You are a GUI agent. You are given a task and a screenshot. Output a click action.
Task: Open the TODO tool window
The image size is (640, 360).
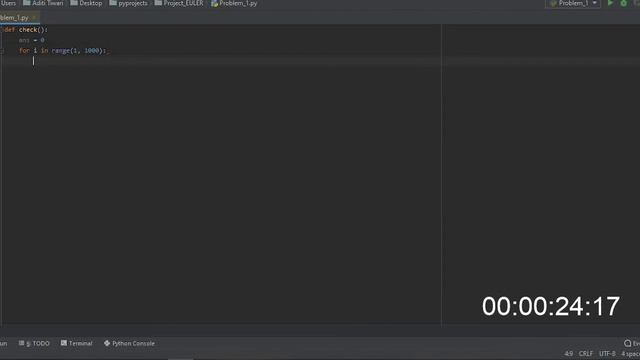(x=34, y=343)
